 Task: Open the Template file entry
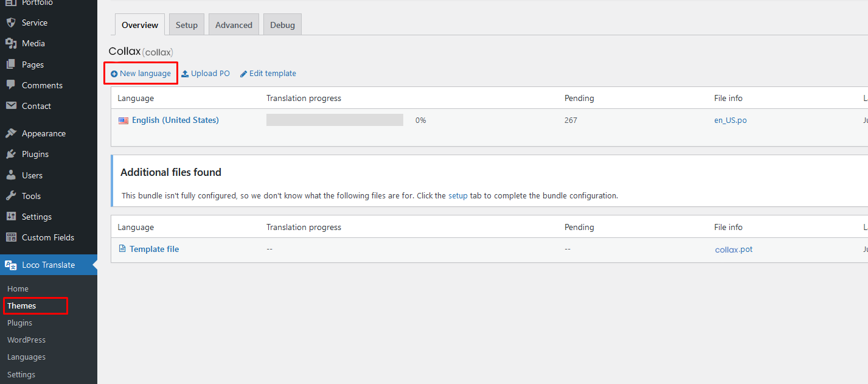point(154,250)
